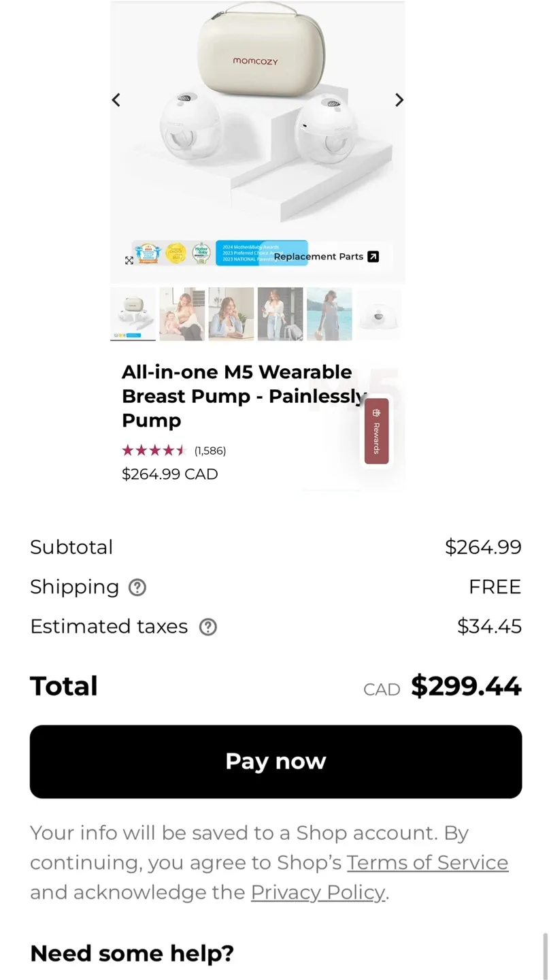551x980 pixels.
Task: Click the Replacement Parts external-link arrow icon
Action: click(372, 257)
